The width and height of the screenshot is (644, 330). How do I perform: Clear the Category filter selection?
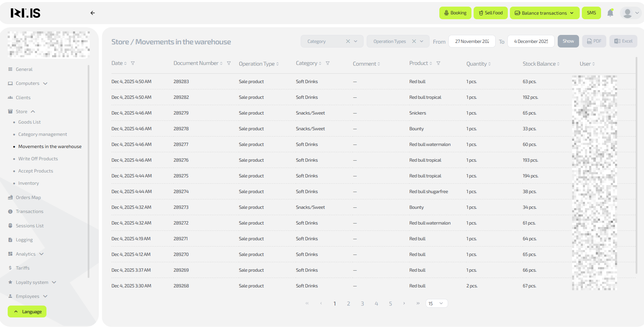(x=348, y=41)
